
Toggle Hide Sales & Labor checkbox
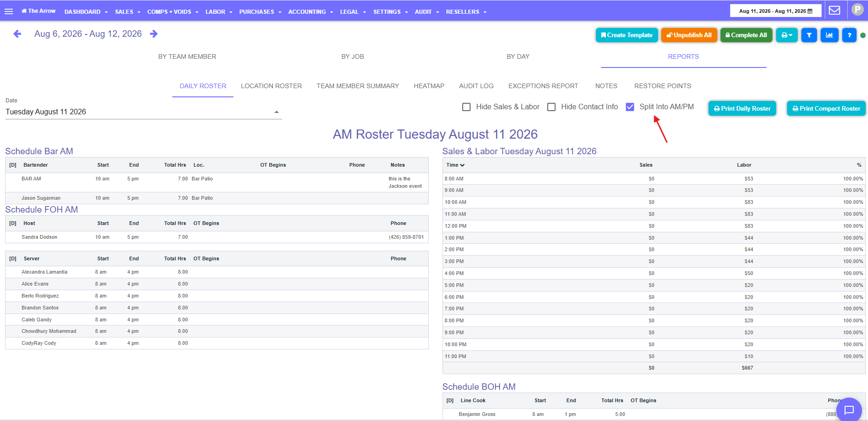(x=466, y=107)
